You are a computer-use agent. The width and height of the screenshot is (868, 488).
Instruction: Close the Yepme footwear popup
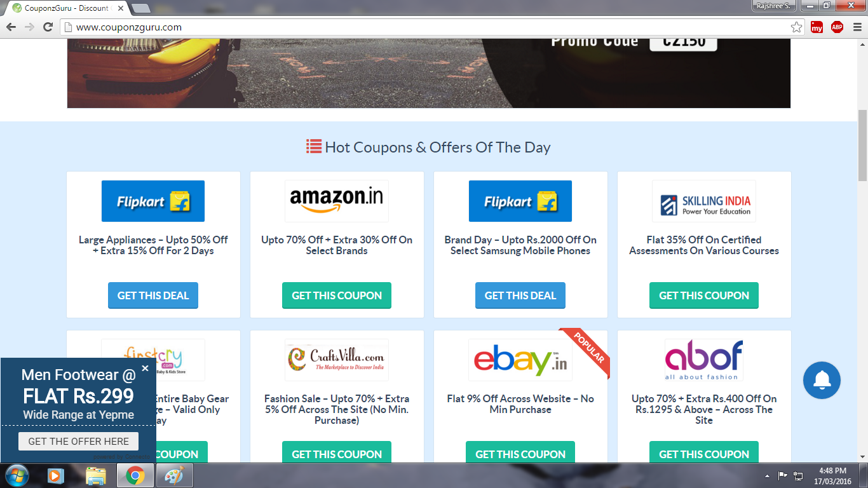coord(145,368)
